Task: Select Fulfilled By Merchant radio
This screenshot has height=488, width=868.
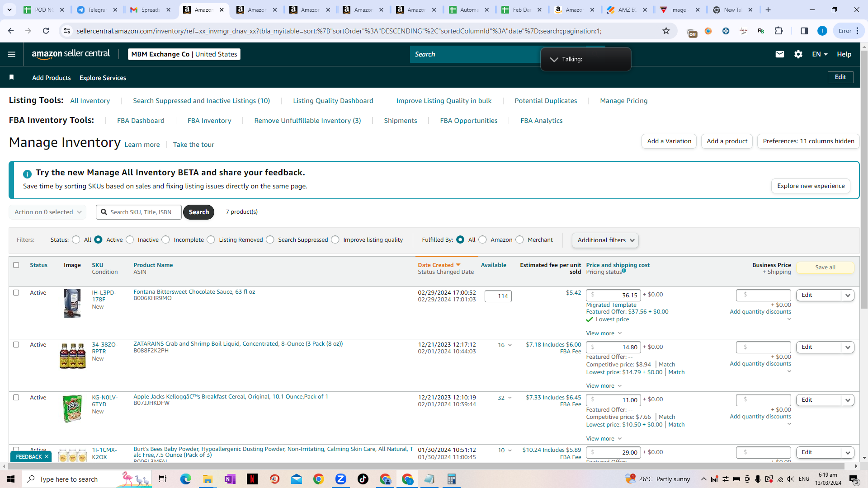Action: [x=520, y=240]
